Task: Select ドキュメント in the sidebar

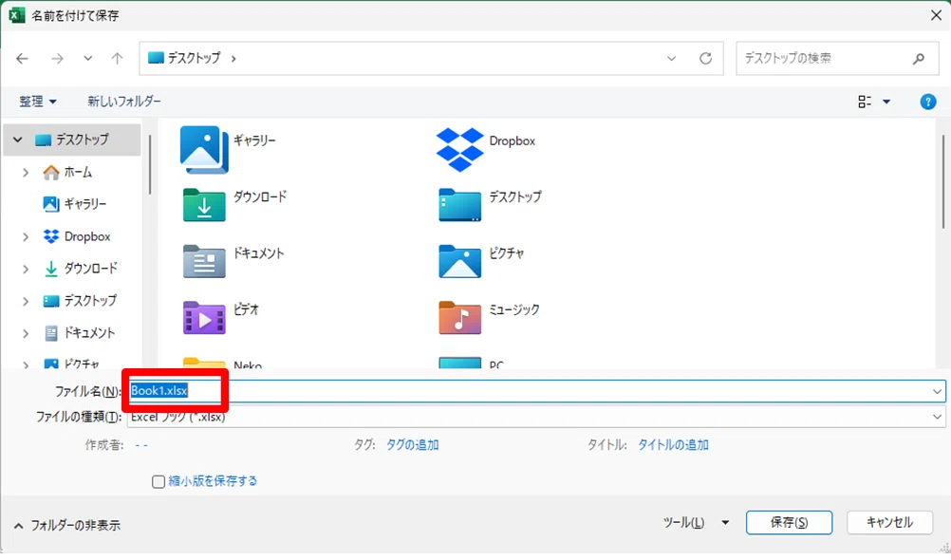Action: [80, 333]
